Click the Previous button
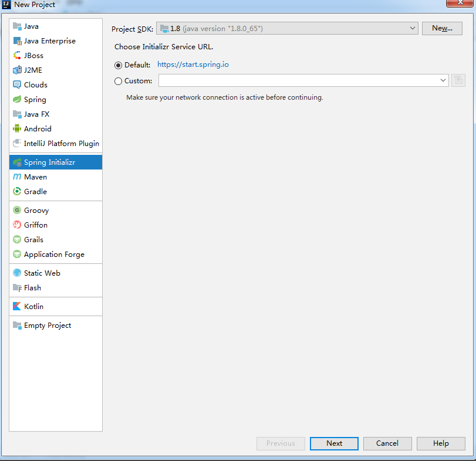Image resolution: width=476 pixels, height=461 pixels. point(281,443)
